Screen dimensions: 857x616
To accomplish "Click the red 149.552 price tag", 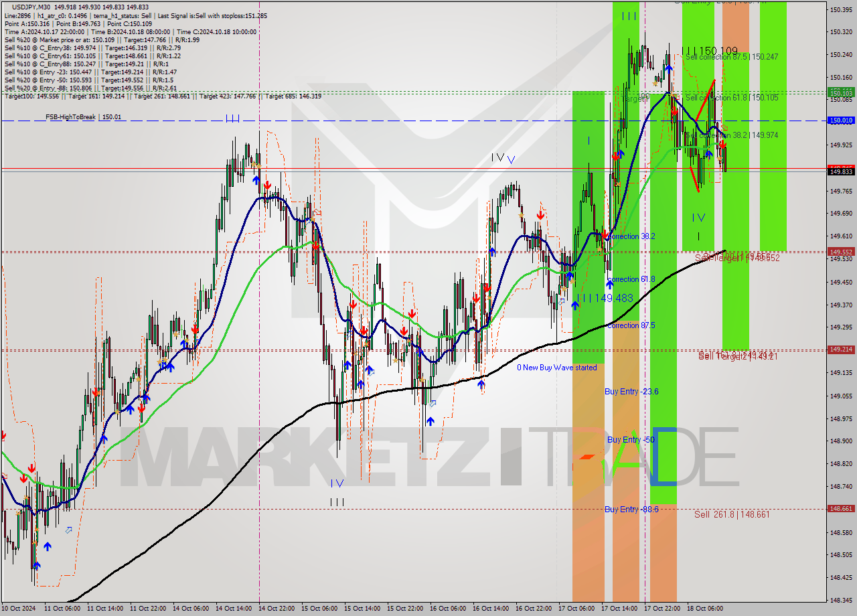I will 841,252.
